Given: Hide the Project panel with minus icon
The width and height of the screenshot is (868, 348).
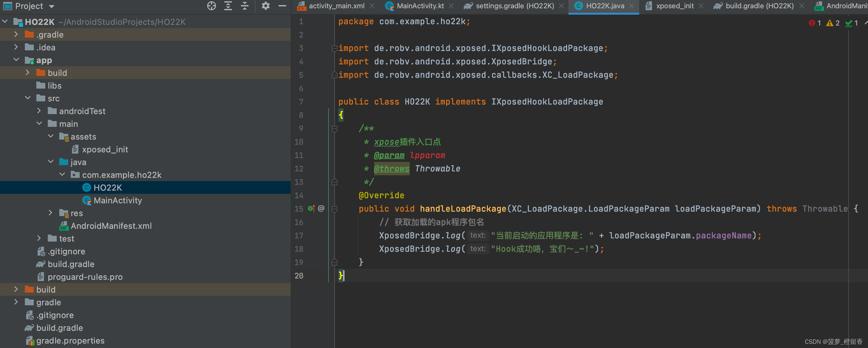Looking at the screenshot, I should (x=282, y=6).
